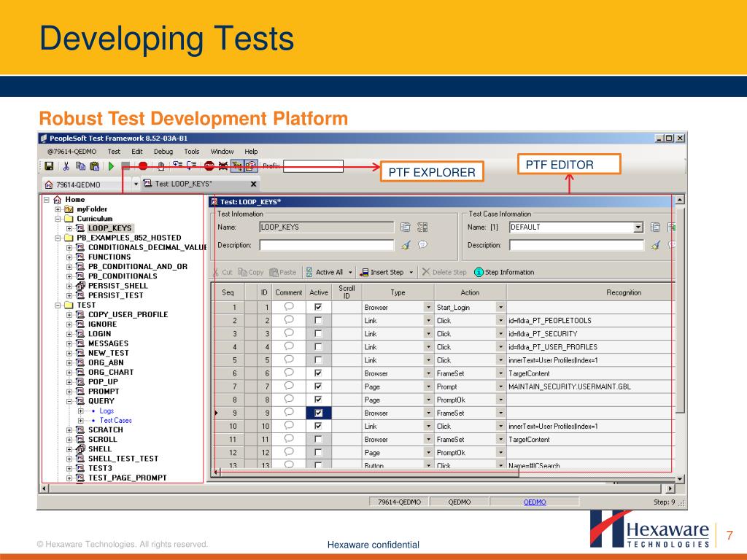Click the properties icon beside DEFAULT test case
This screenshot has width=747, height=560.
tap(655, 227)
